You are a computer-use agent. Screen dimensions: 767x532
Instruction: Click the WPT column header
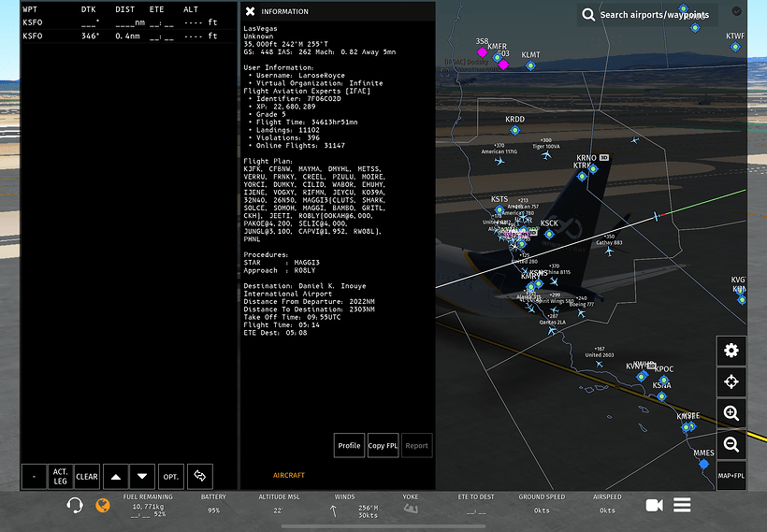tap(30, 9)
